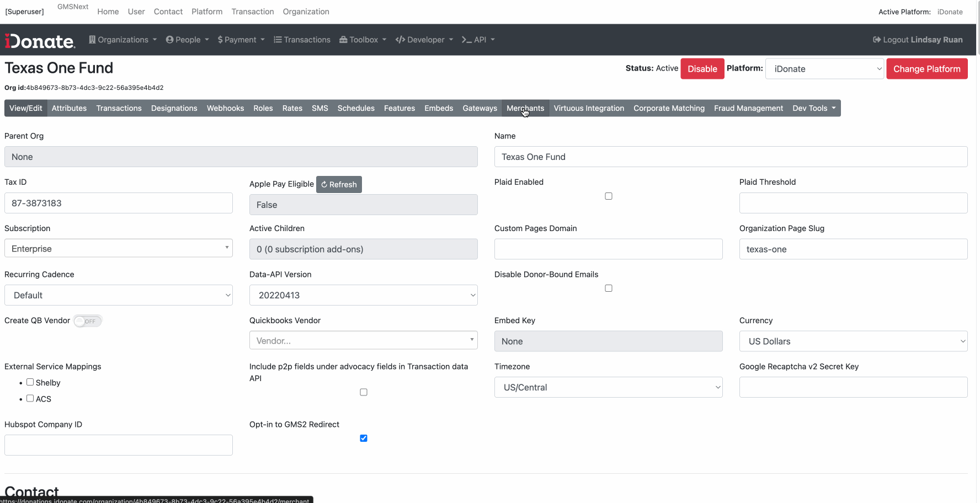Click the Contact link in top bar
The image size is (980, 503).
click(168, 12)
